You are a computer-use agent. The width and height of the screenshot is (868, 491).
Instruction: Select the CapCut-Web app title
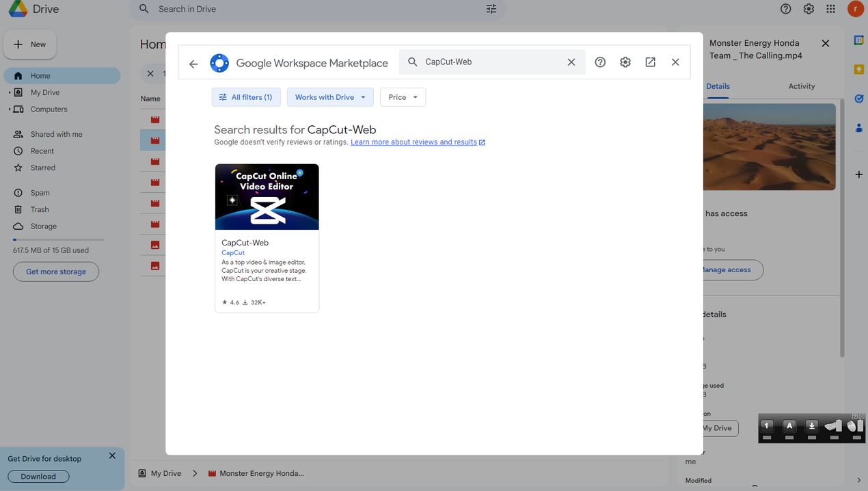pos(245,243)
